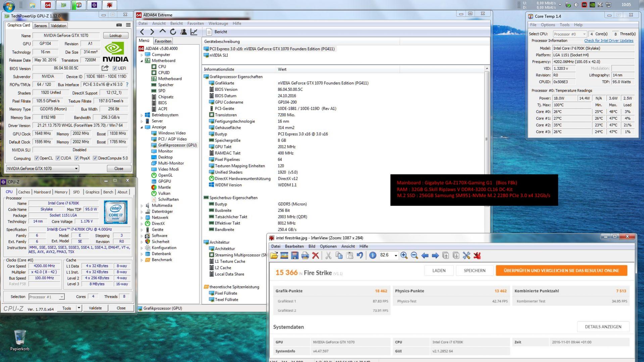Go to previous image in IrfanView
644x362 pixels.
tap(425, 256)
